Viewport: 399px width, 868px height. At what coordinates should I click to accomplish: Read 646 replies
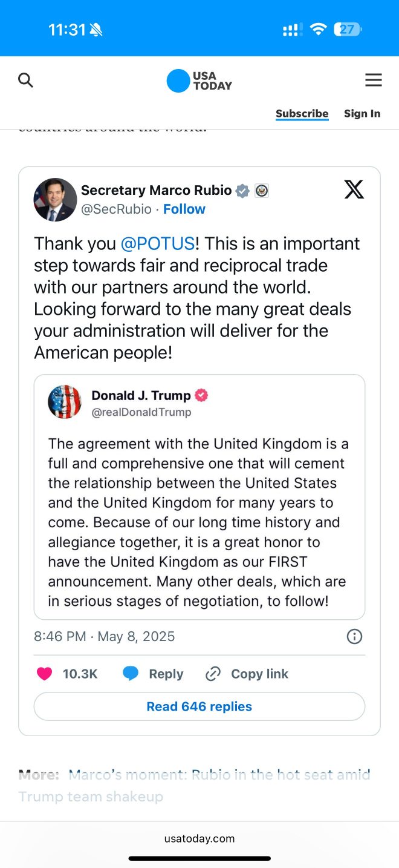pyautogui.click(x=199, y=706)
